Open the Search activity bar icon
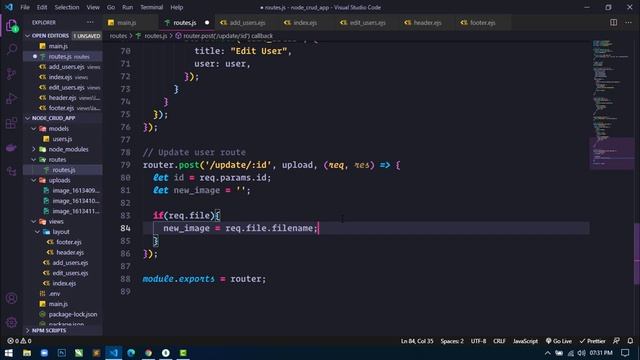Image resolution: width=640 pixels, height=360 pixels. pyautogui.click(x=11, y=50)
